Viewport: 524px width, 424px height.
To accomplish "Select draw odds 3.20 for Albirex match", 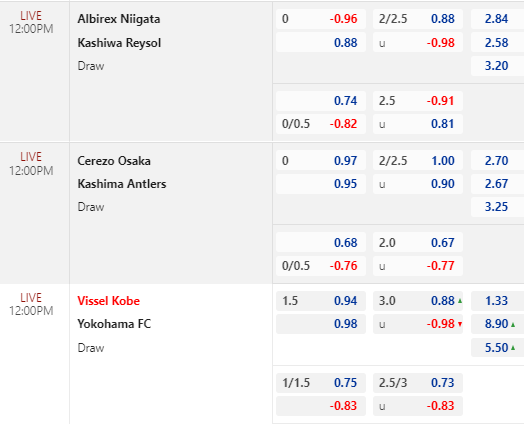I will click(x=497, y=66).
